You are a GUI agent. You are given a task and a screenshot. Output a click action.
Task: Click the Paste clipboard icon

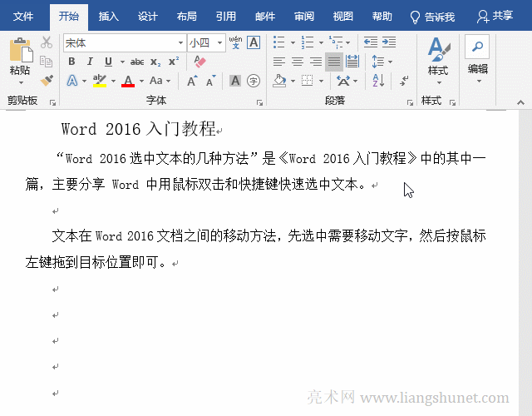(21, 50)
